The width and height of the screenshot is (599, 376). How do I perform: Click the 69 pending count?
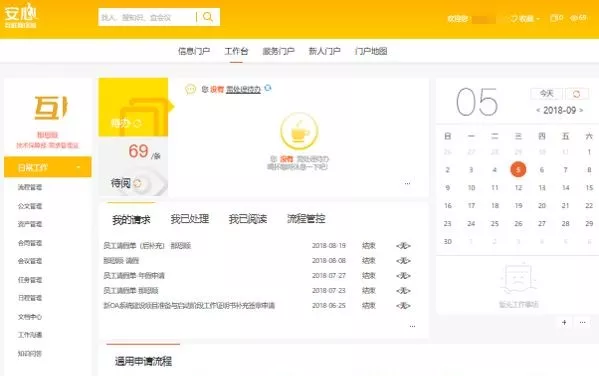(x=138, y=151)
